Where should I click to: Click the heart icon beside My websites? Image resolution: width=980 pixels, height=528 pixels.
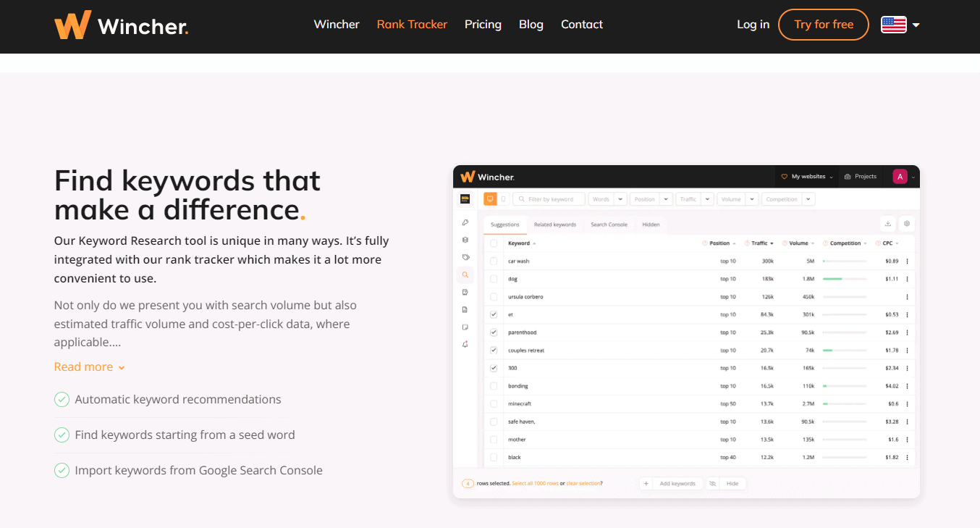coord(785,177)
